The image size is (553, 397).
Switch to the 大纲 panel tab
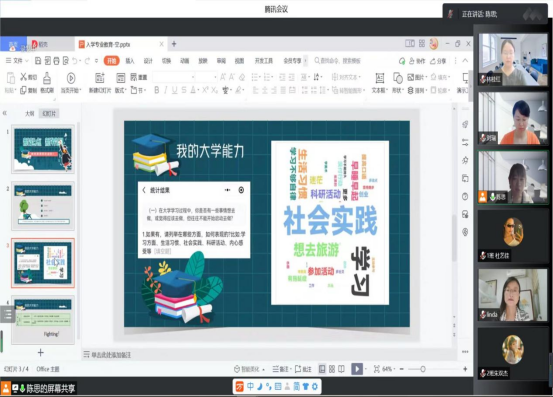click(30, 114)
